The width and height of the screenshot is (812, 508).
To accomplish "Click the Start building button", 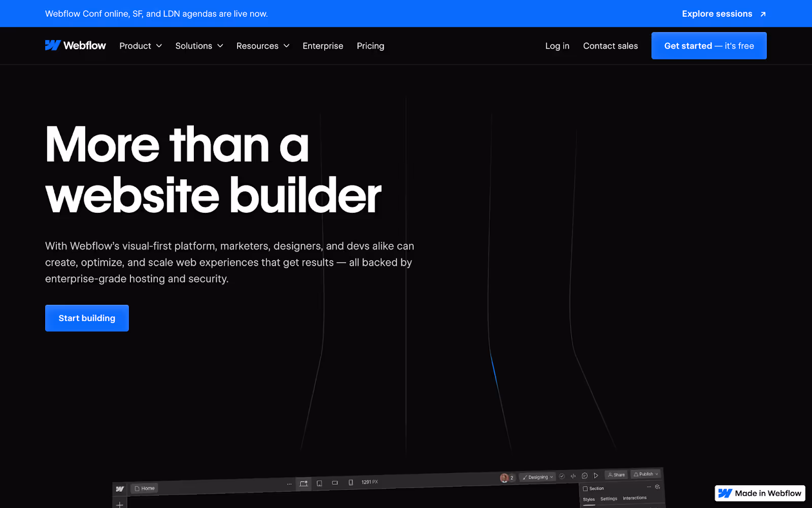I will [87, 318].
